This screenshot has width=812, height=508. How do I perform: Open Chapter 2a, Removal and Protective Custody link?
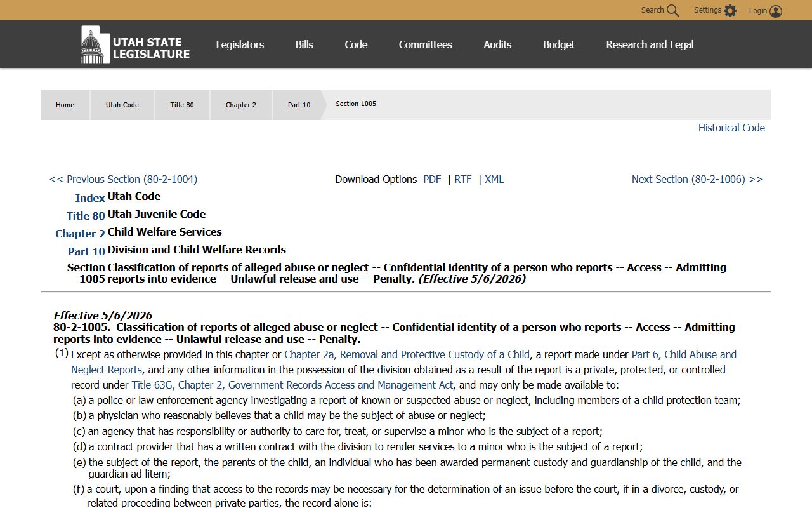click(407, 354)
